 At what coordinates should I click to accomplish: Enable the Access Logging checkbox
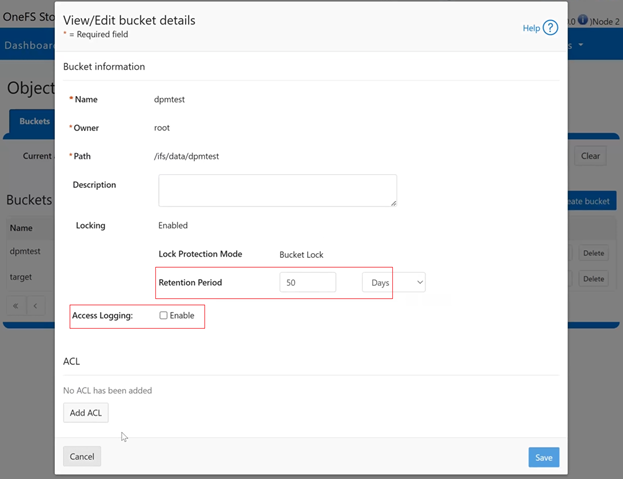point(164,316)
